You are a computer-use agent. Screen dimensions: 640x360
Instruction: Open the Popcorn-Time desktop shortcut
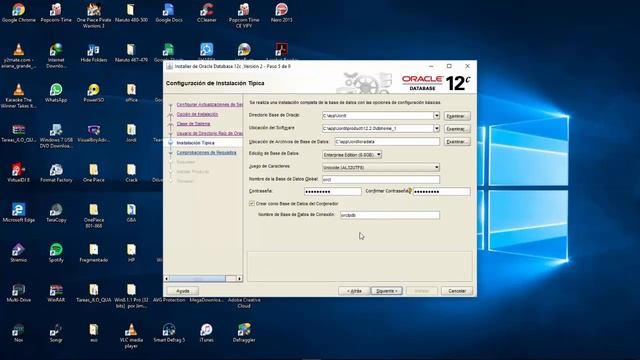tap(56, 12)
